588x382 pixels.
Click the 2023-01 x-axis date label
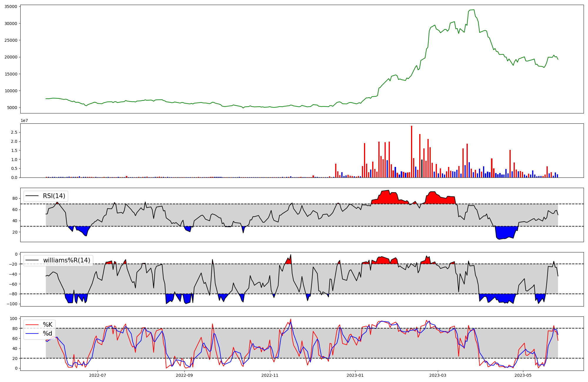(355, 375)
